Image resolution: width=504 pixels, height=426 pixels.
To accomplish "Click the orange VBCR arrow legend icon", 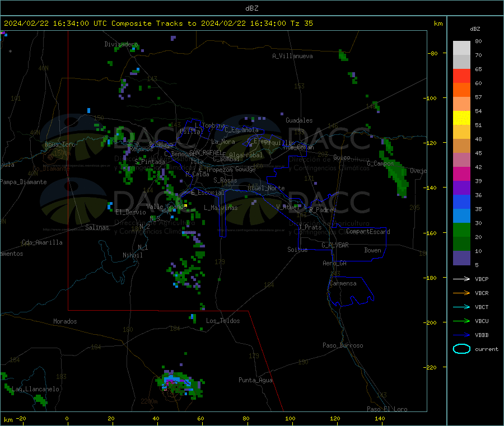I will (x=461, y=293).
